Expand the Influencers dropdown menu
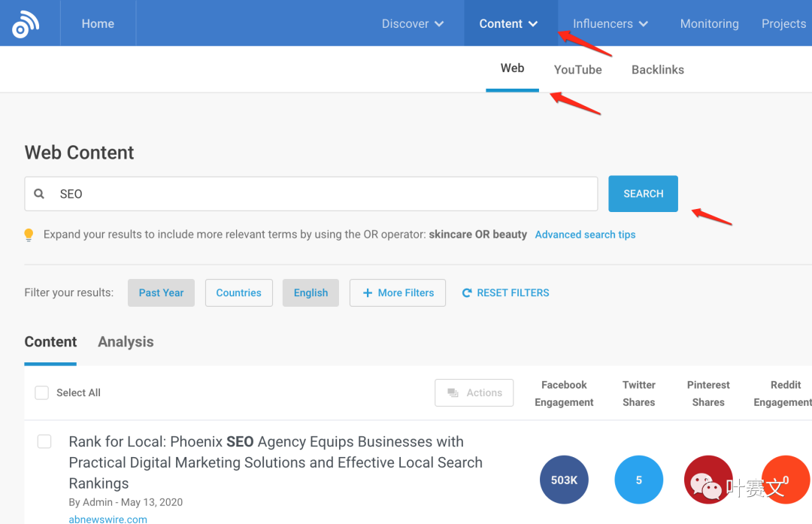The width and height of the screenshot is (812, 524). coord(610,24)
